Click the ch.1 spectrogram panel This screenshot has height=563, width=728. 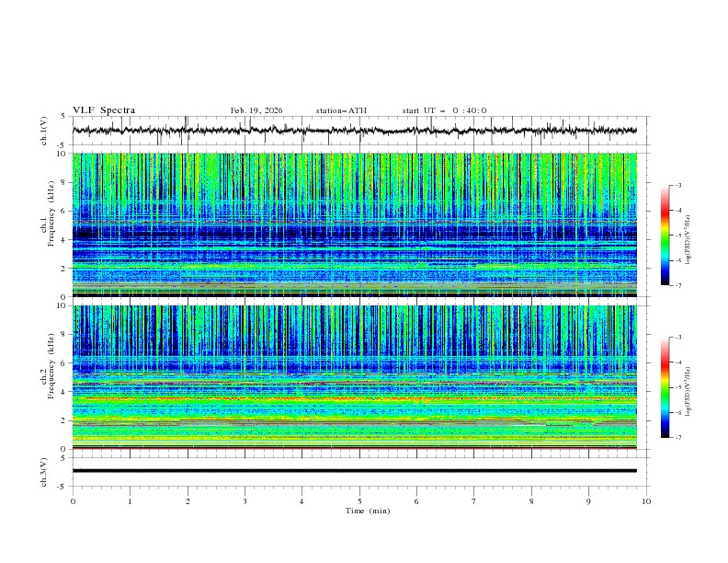(x=355, y=224)
